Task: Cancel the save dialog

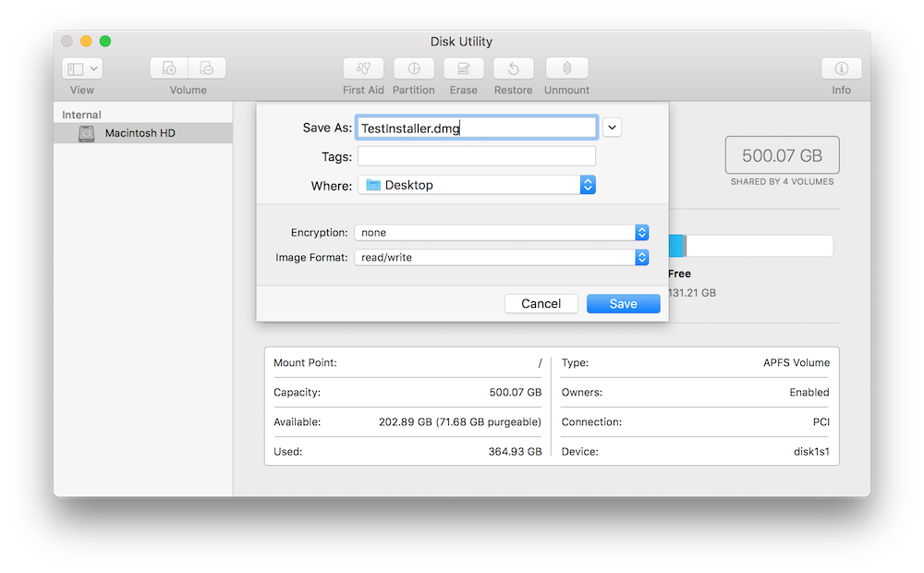Action: pyautogui.click(x=541, y=304)
